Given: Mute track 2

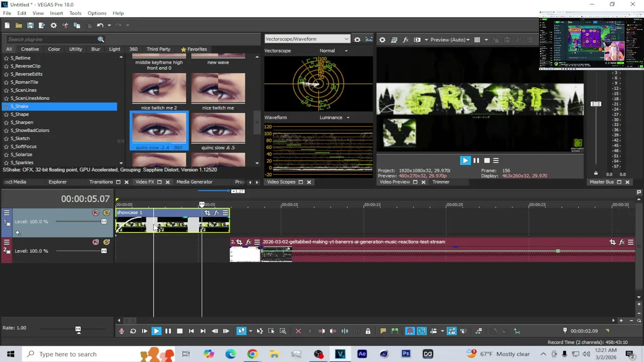Looking at the screenshot, I should pyautogui.click(x=96, y=242).
